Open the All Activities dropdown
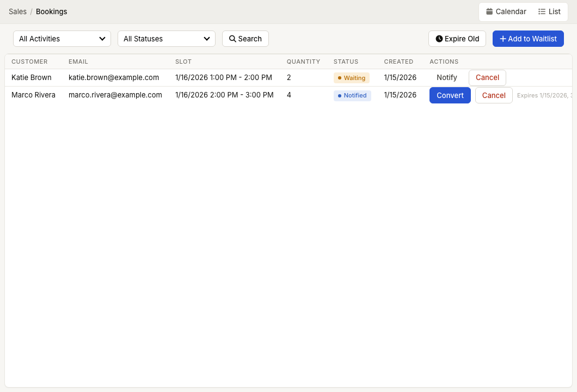Screen dimensions: 577x392 [62, 39]
